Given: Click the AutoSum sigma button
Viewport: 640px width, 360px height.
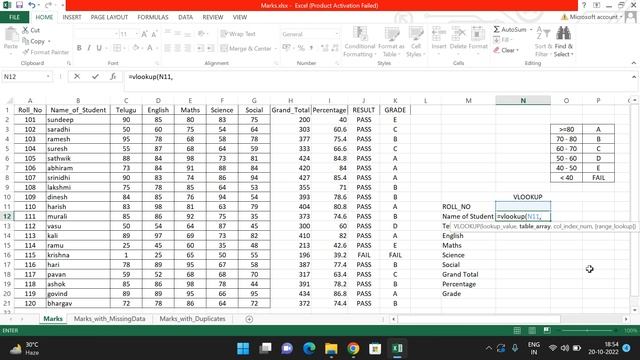Looking at the screenshot, I should click(510, 29).
